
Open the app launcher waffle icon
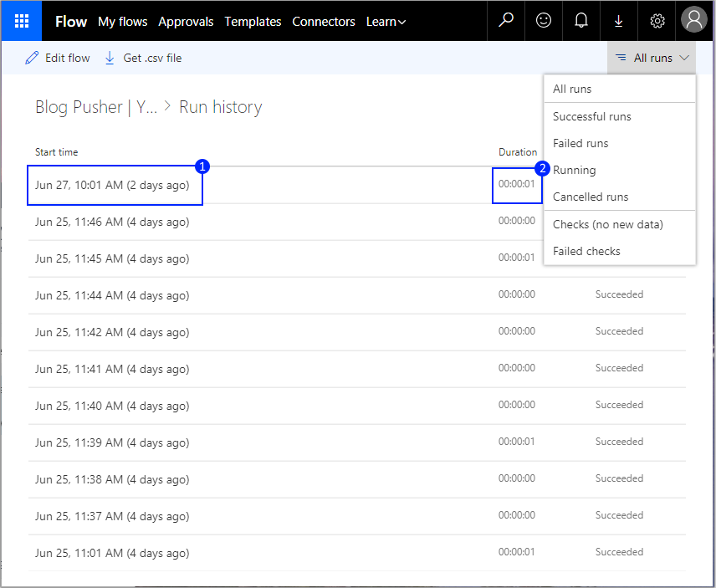22,21
